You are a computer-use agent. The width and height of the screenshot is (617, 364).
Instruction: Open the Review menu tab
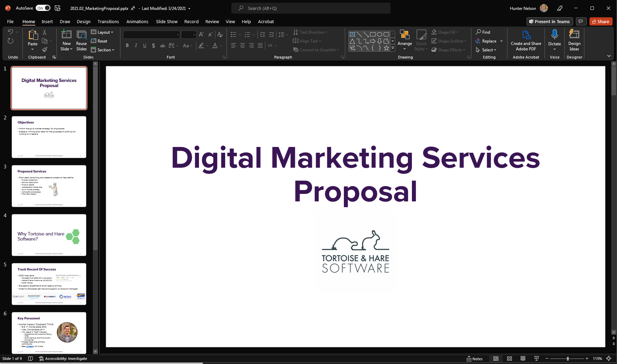tap(212, 21)
